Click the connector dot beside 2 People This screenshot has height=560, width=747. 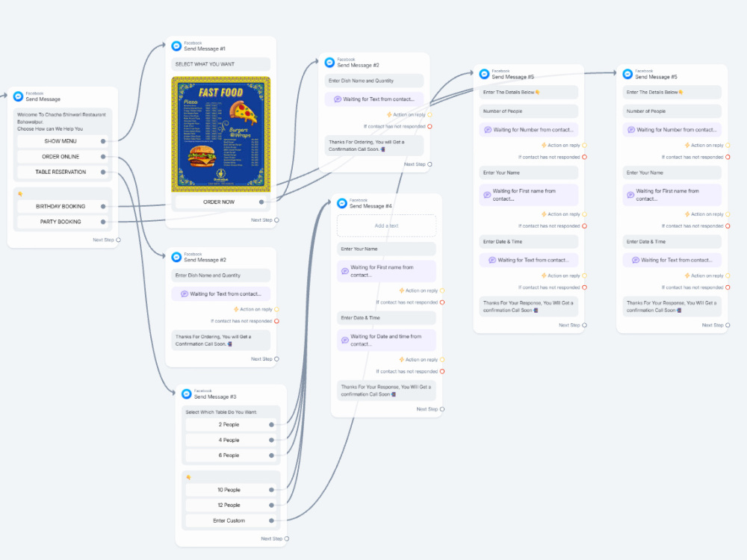271,425
